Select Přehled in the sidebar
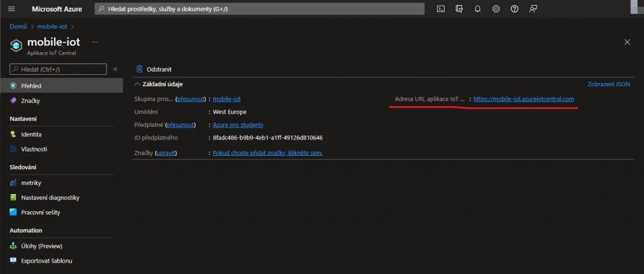This screenshot has height=274, width=644. 30,85
